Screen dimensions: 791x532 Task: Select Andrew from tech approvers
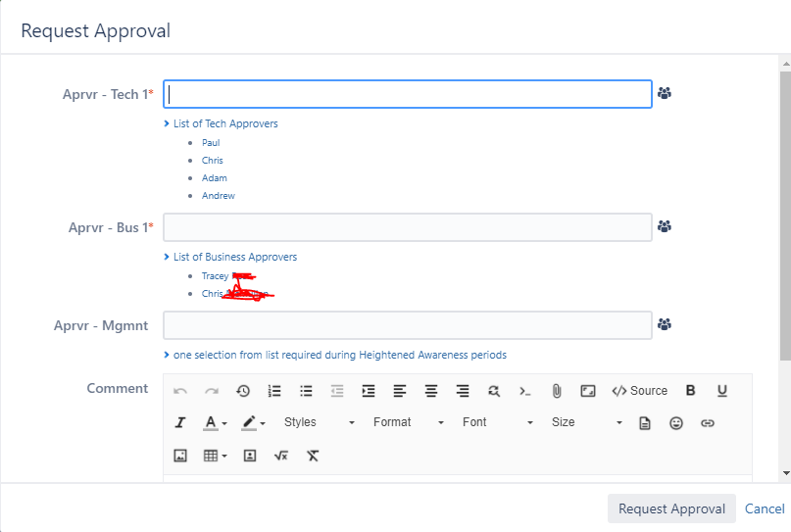click(x=219, y=196)
